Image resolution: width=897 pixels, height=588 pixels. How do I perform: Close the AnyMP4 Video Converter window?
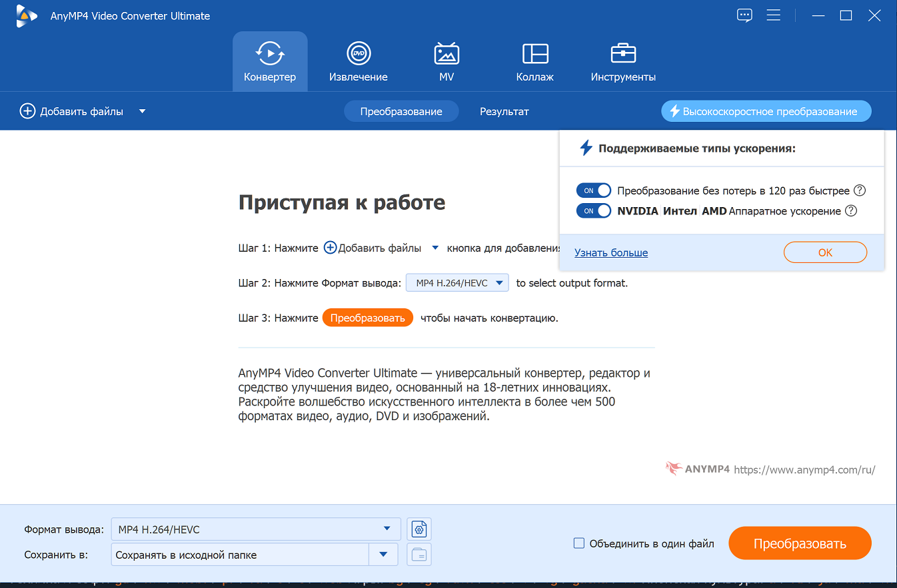pos(874,15)
